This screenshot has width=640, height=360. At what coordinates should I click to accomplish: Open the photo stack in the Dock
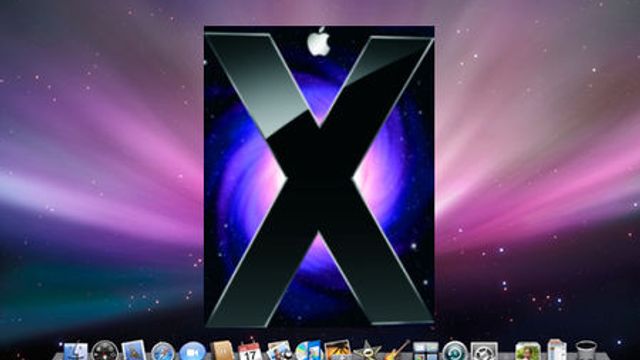pos(527,351)
